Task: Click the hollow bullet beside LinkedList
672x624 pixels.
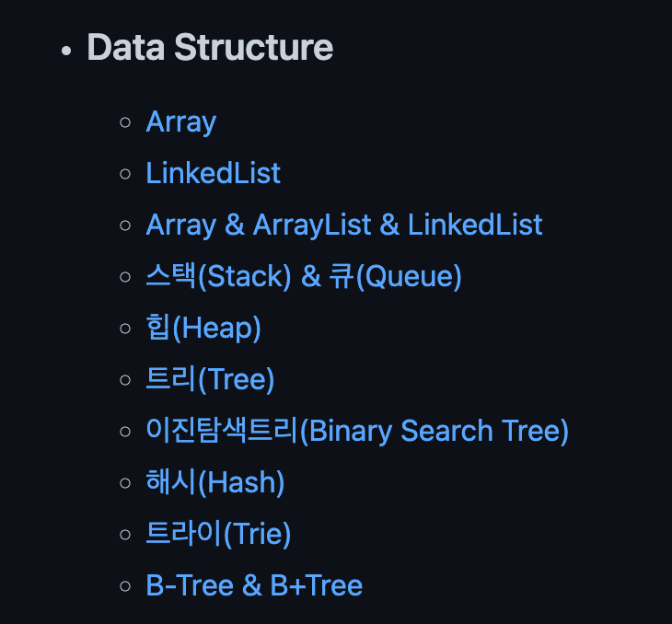Action: point(125,175)
